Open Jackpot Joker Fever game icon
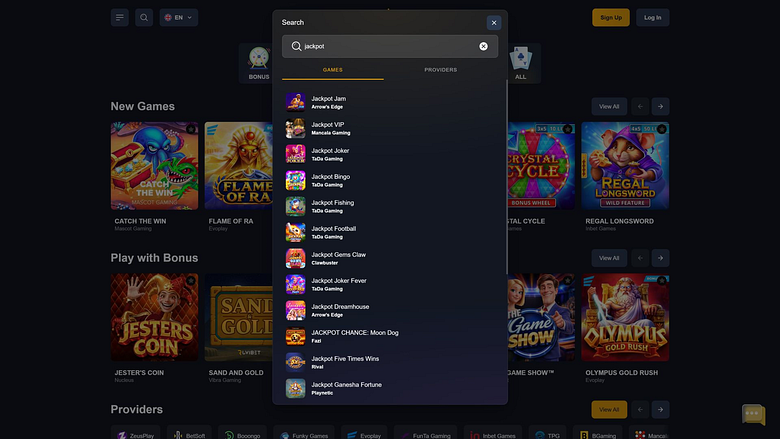Screen dimensions: 780x439 point(295,284)
